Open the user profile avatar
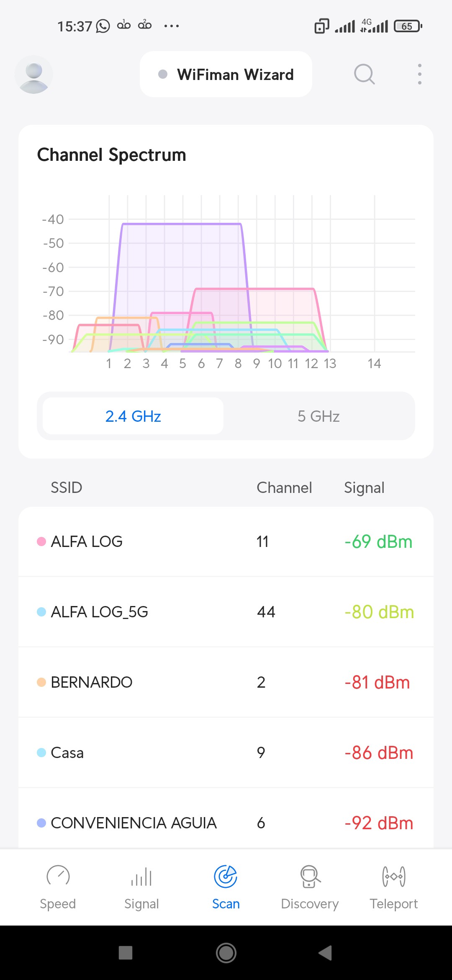The height and width of the screenshot is (980, 452). point(33,75)
